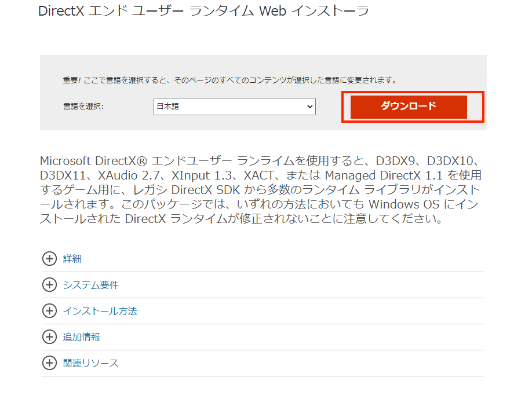Viewport: 532px width, 399px height.
Task: Click the plus icon beside システム要件
Action: coord(50,285)
